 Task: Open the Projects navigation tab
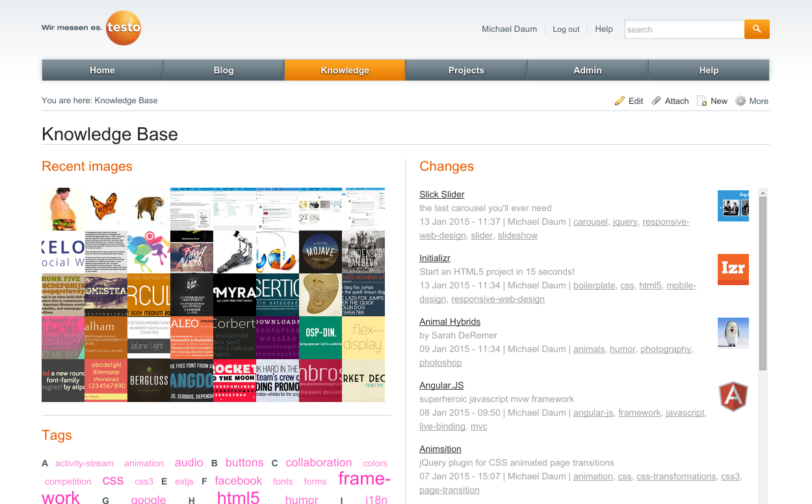click(466, 70)
